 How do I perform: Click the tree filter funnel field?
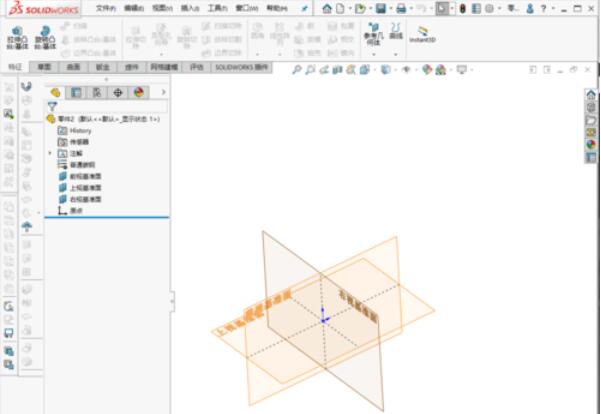coord(107,106)
